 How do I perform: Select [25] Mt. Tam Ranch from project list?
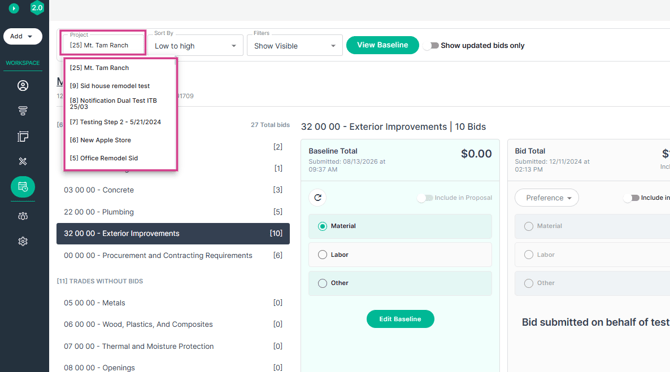(x=120, y=68)
